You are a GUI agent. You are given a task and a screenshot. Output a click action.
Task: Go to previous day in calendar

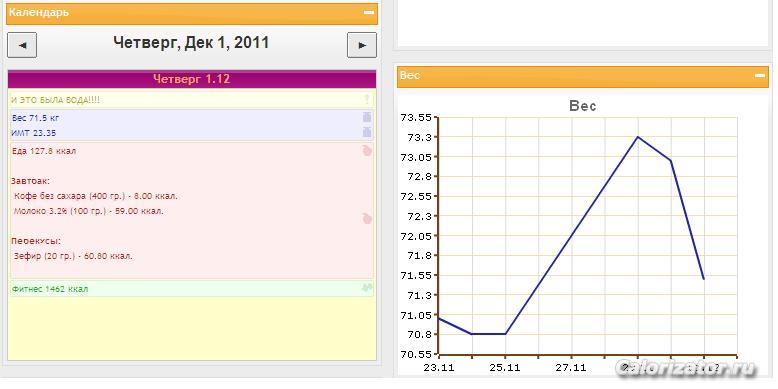click(x=22, y=45)
